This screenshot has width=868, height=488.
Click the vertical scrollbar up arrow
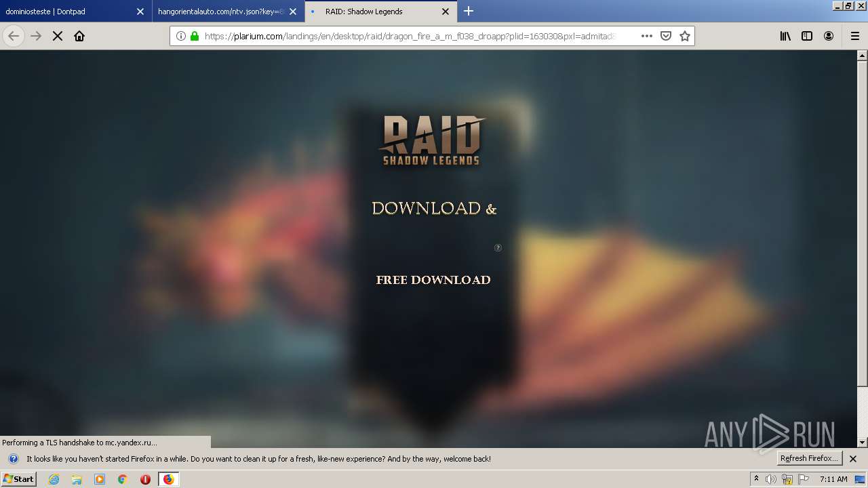coord(863,56)
